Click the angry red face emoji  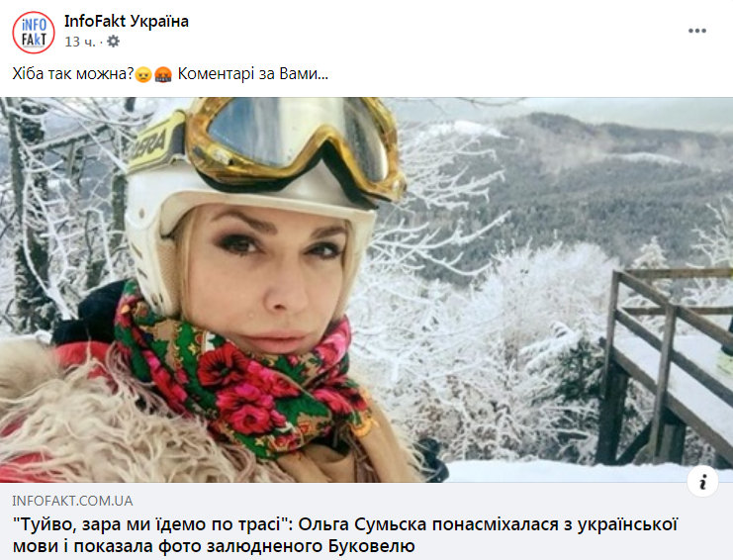(163, 75)
